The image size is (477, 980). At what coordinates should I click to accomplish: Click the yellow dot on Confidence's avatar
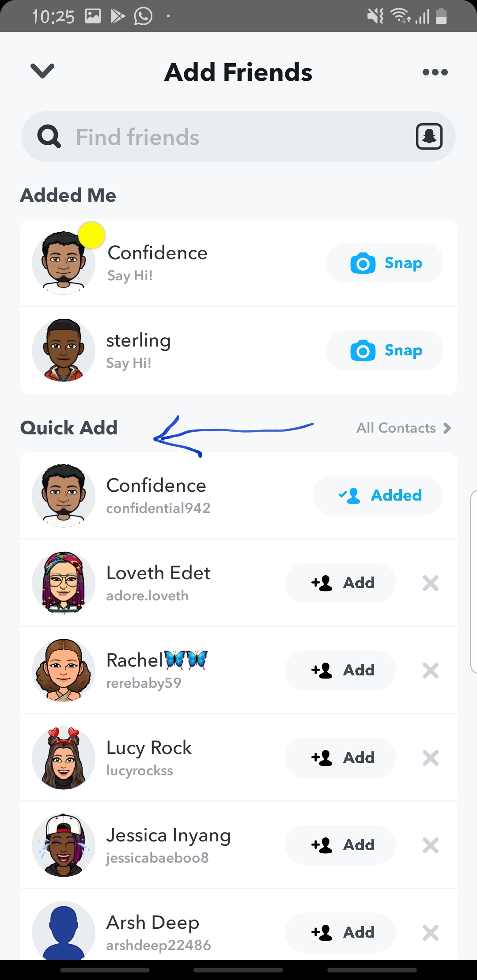pyautogui.click(x=91, y=235)
